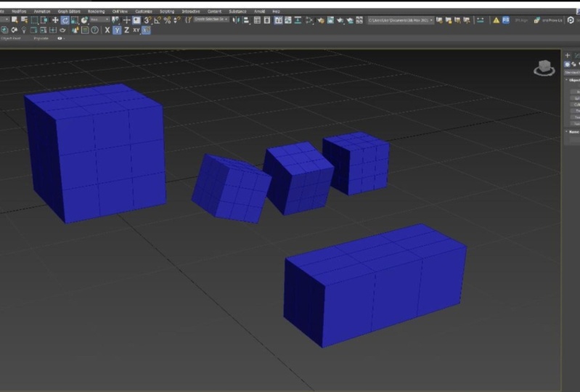580x392 pixels.
Task: Activate the Select and Rotate tool
Action: 65,20
